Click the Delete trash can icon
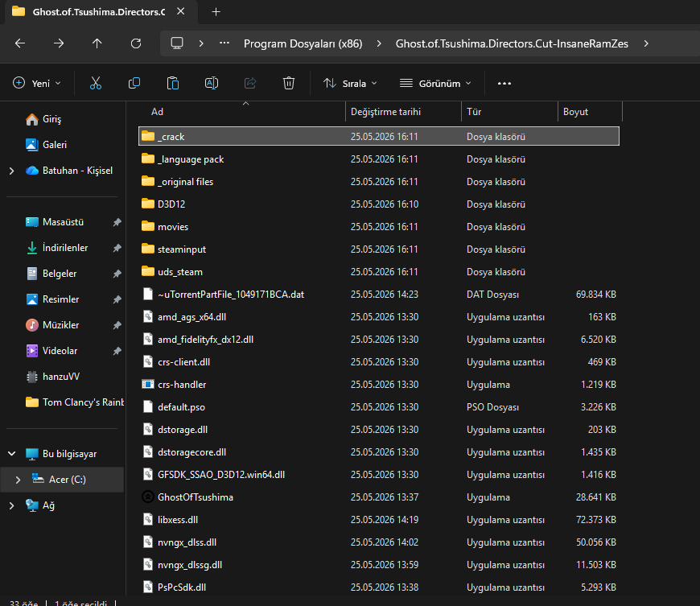This screenshot has width=700, height=606. pos(289,83)
